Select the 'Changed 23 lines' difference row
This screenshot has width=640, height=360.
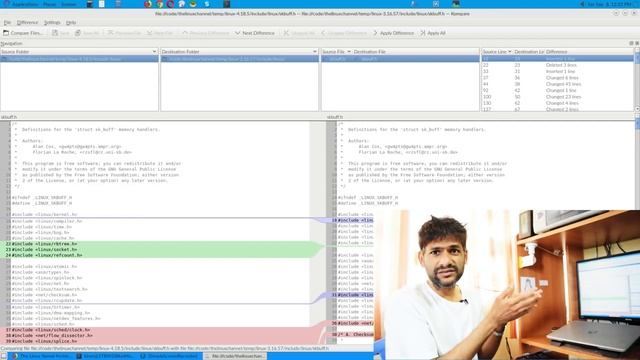(558, 97)
